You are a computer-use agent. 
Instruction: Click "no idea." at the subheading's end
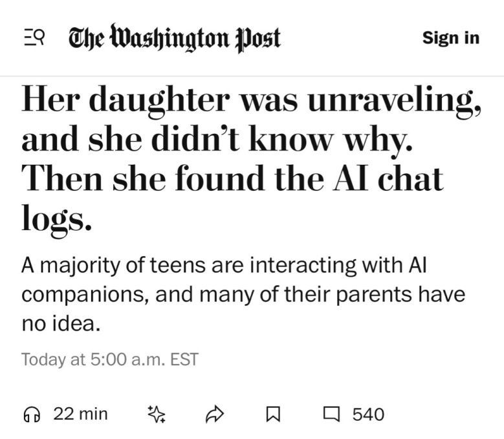61,323
